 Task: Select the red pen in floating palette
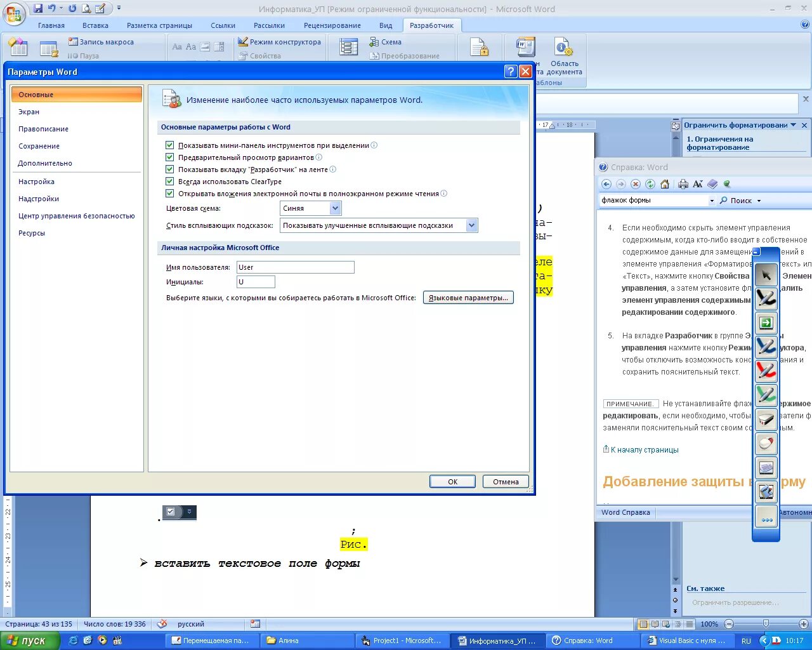[766, 371]
